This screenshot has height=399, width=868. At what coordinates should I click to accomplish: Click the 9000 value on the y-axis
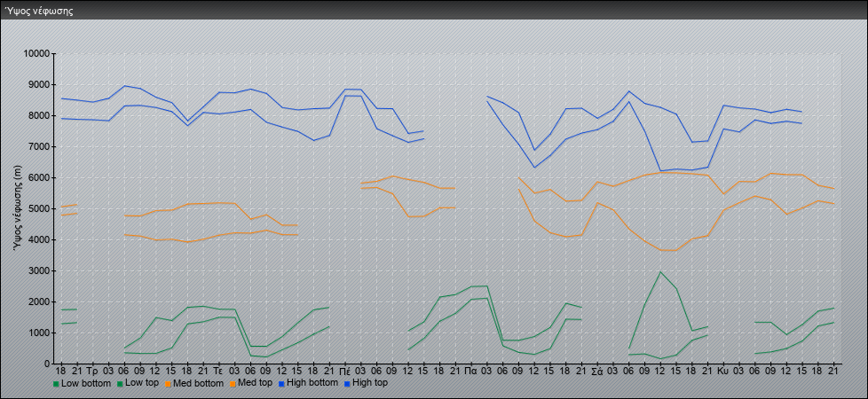(x=39, y=84)
